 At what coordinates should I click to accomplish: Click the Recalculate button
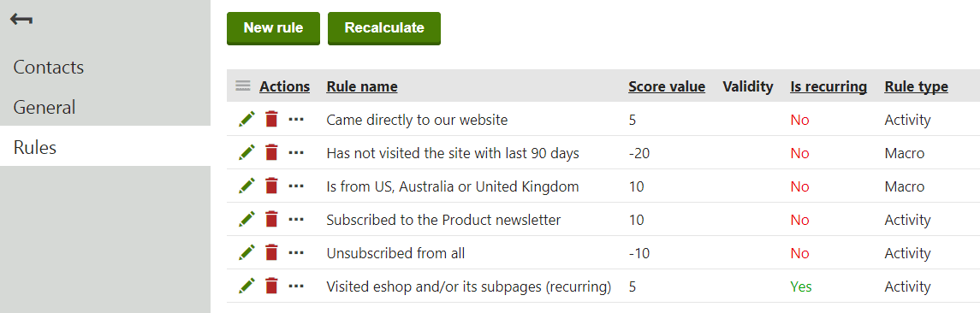[x=384, y=28]
